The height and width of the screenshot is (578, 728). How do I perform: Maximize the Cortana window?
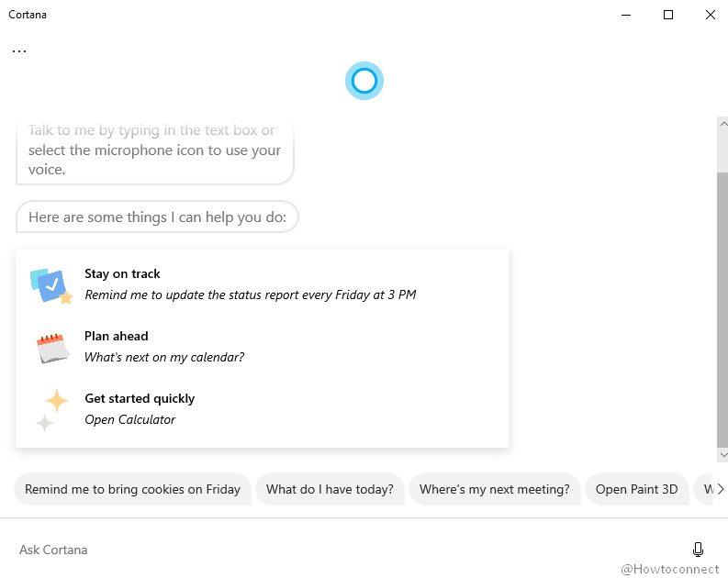[x=668, y=15]
